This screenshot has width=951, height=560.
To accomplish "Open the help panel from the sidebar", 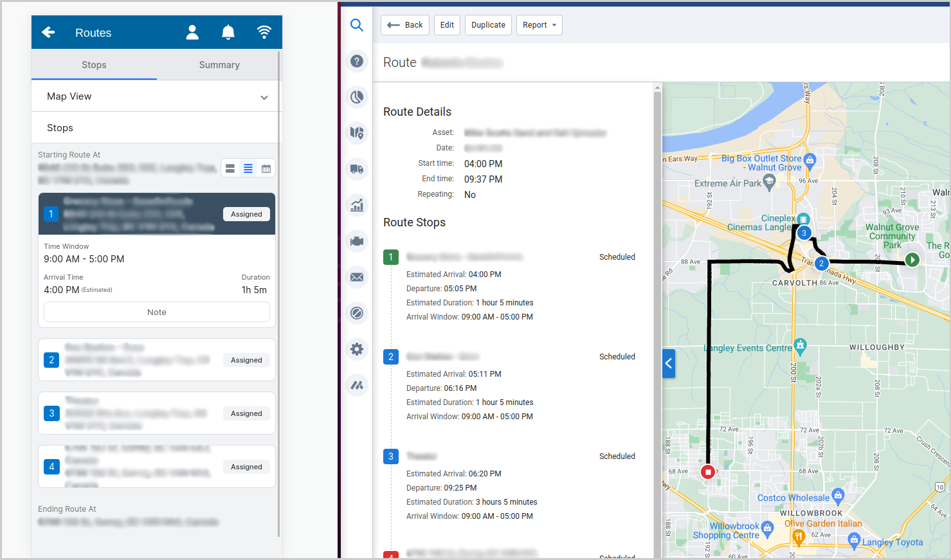I will 357,61.
